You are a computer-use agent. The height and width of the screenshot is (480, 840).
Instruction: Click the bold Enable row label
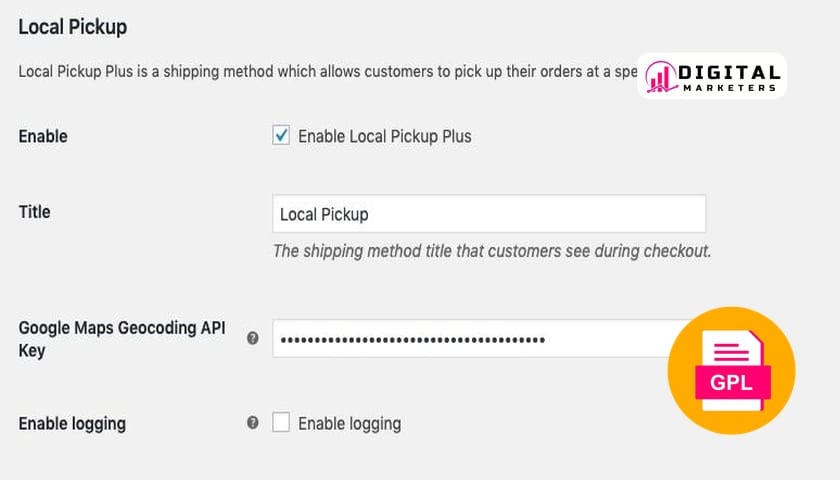click(43, 136)
